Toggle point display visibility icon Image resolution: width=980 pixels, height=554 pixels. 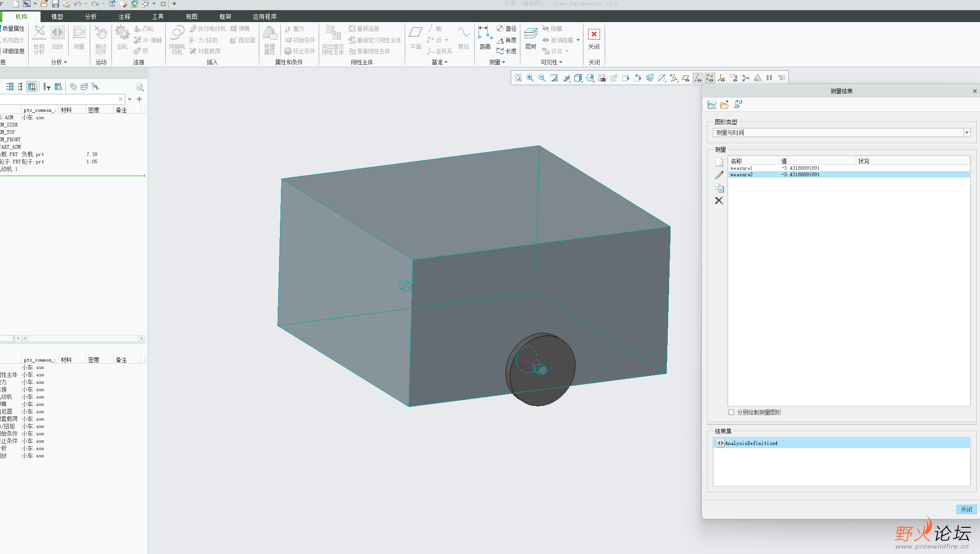(x=710, y=78)
